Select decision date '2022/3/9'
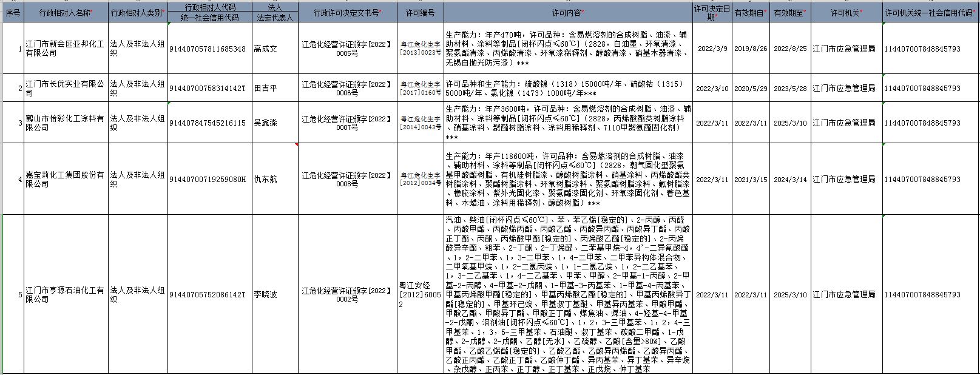This screenshot has width=980, height=375. pyautogui.click(x=712, y=49)
